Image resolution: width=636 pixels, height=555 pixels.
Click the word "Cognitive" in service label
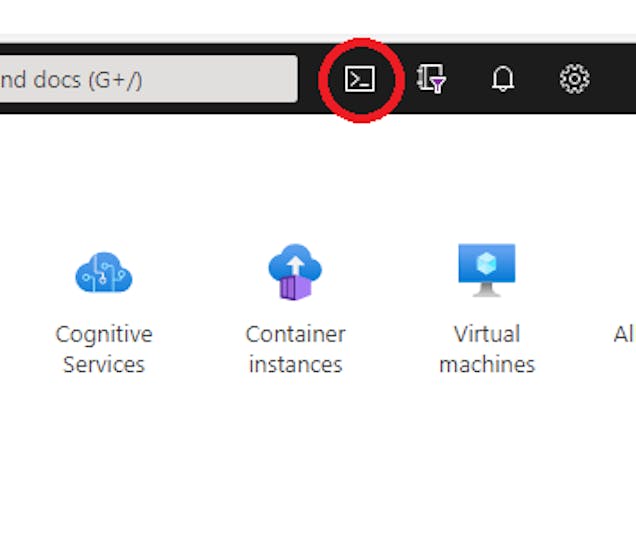coord(104,334)
